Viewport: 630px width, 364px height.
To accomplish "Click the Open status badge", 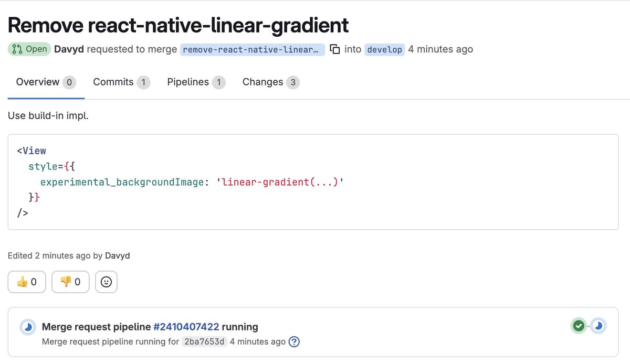I will (29, 49).
